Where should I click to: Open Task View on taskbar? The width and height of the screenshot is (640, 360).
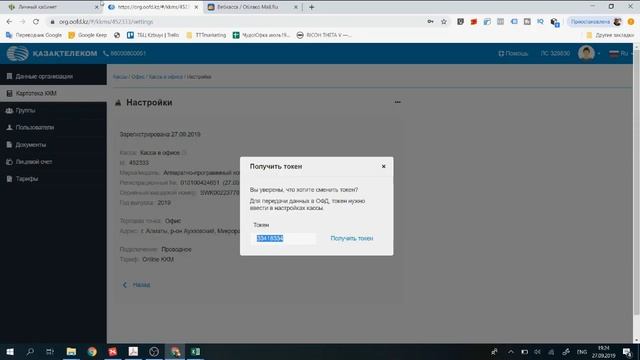point(50,351)
